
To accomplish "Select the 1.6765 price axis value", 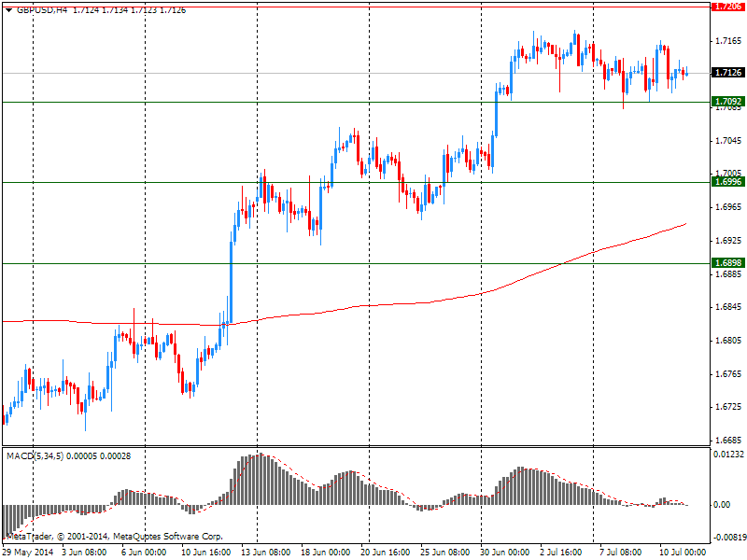I will click(x=728, y=374).
